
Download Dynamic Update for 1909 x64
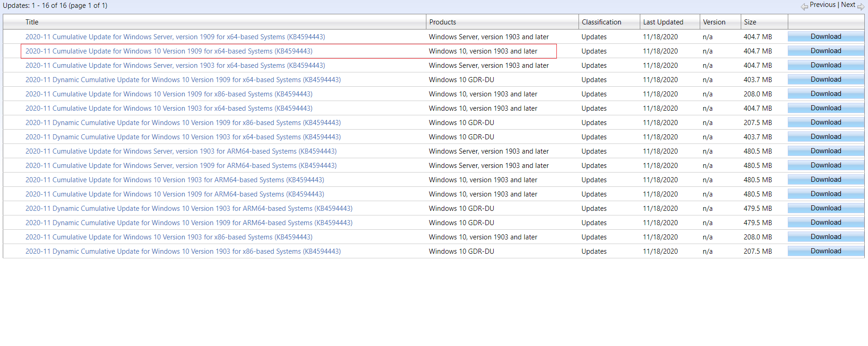pos(826,79)
